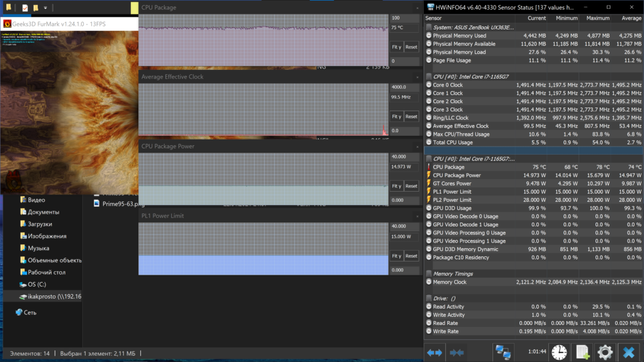Click the GT Cores Power lightning icon
Image resolution: width=644 pixels, height=362 pixels.
pos(429,184)
